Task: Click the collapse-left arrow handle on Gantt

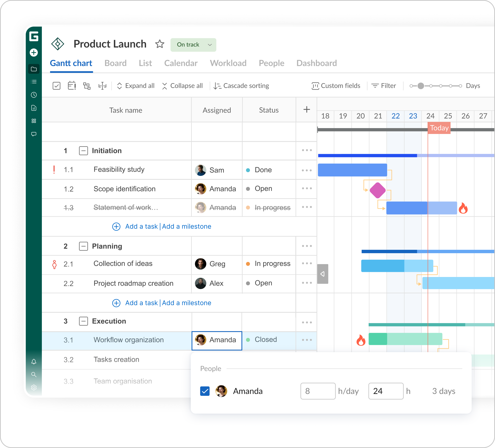Action: (x=322, y=274)
